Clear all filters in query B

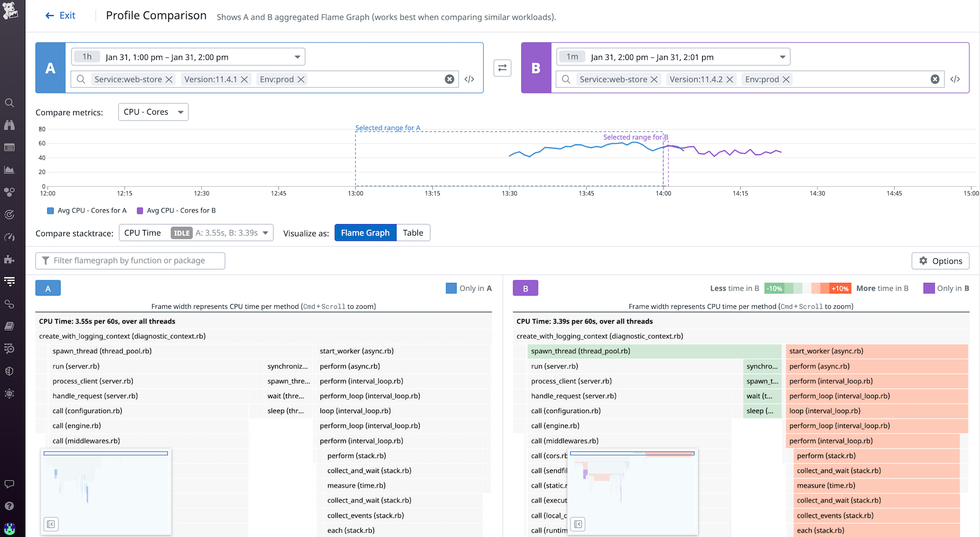point(935,80)
